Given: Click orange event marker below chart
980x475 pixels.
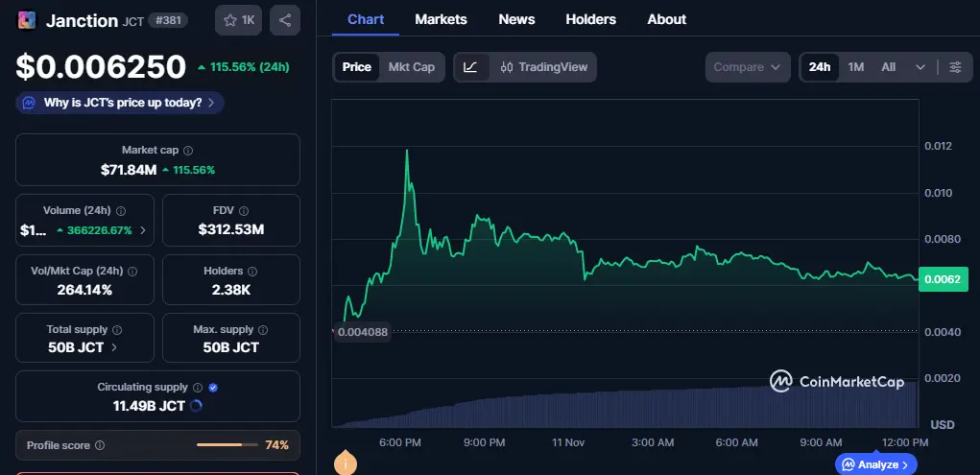Looking at the screenshot, I should click(345, 463).
